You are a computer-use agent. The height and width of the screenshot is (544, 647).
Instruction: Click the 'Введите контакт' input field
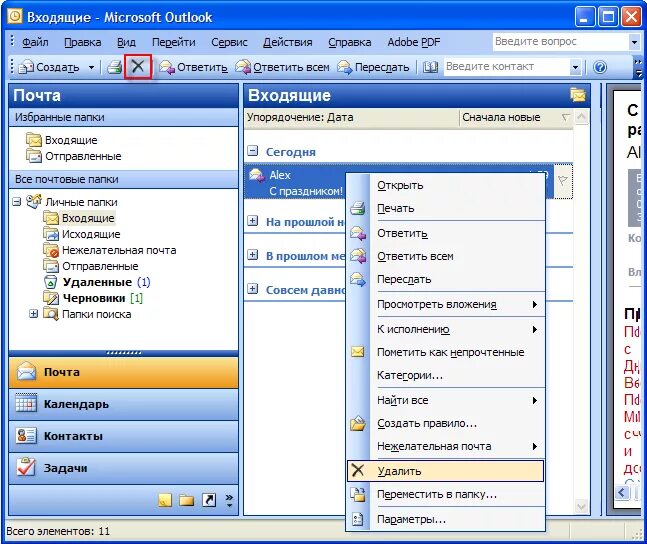click(507, 67)
